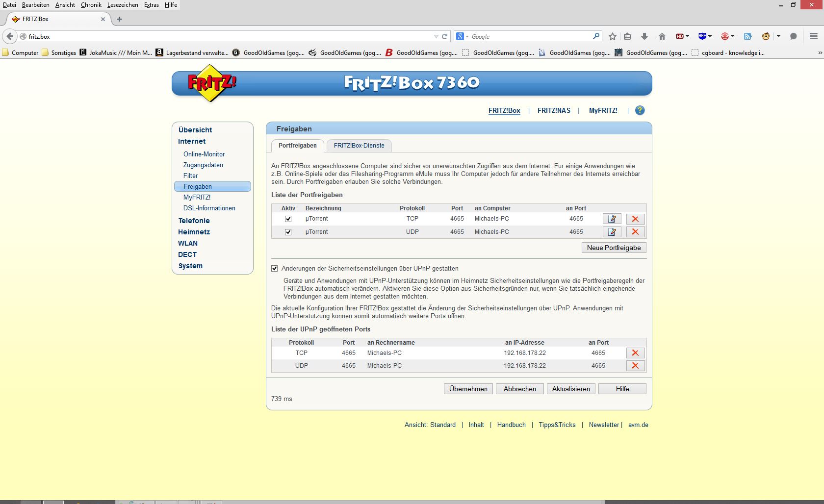Click the red globe extension icon
The width and height of the screenshot is (824, 504).
tap(724, 36)
